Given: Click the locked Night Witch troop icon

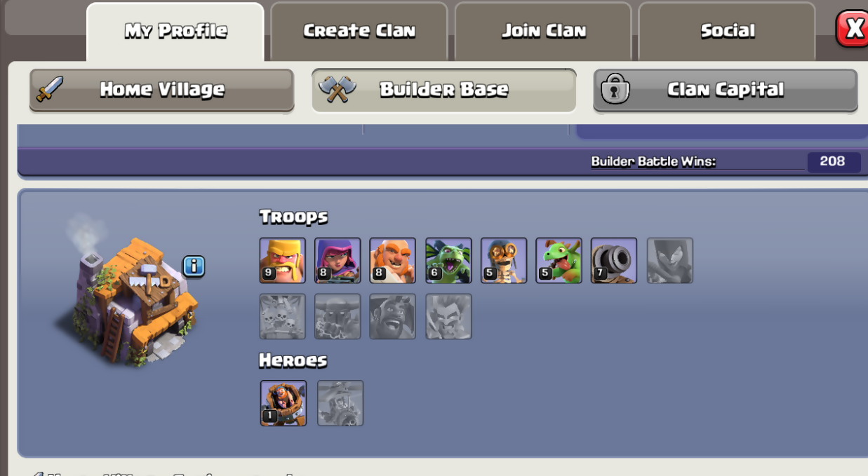Looking at the screenshot, I should click(669, 260).
